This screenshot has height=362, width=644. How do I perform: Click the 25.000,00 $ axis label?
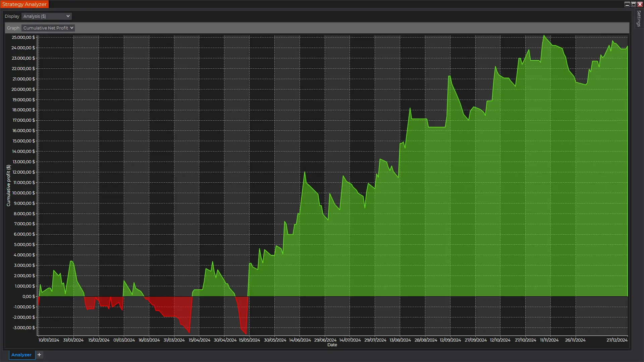(x=23, y=37)
